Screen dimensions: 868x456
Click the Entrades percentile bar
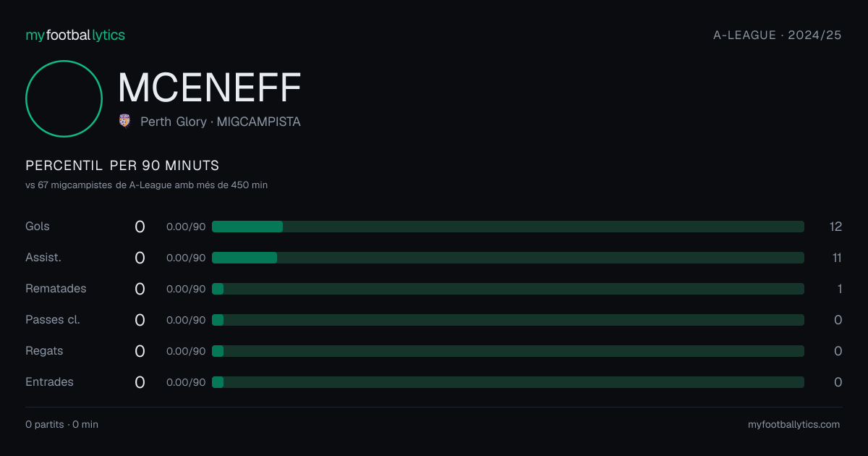(508, 382)
